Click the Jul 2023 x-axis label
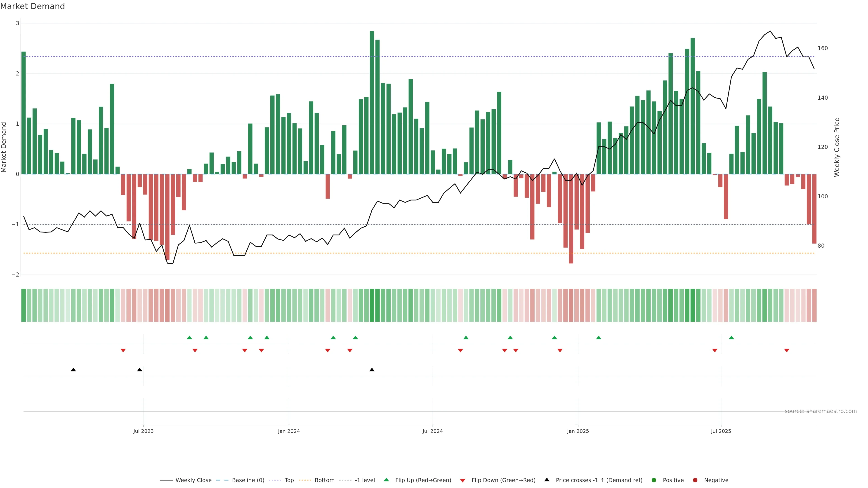The image size is (868, 488). 143,432
